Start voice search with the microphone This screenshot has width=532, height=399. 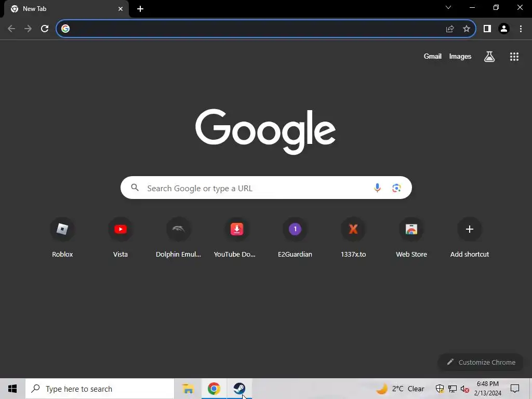377,188
